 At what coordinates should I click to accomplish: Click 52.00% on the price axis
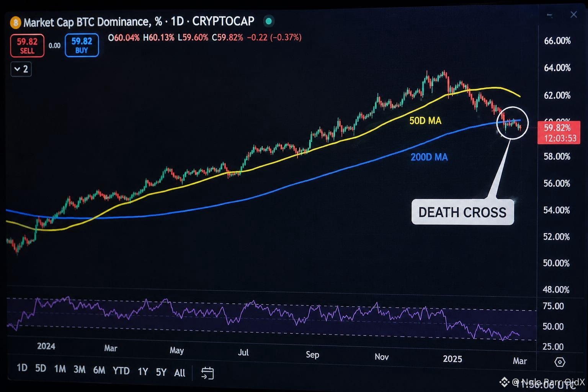[557, 237]
